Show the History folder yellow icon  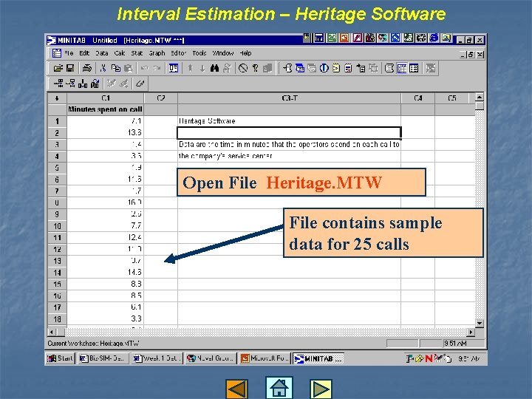click(x=336, y=68)
